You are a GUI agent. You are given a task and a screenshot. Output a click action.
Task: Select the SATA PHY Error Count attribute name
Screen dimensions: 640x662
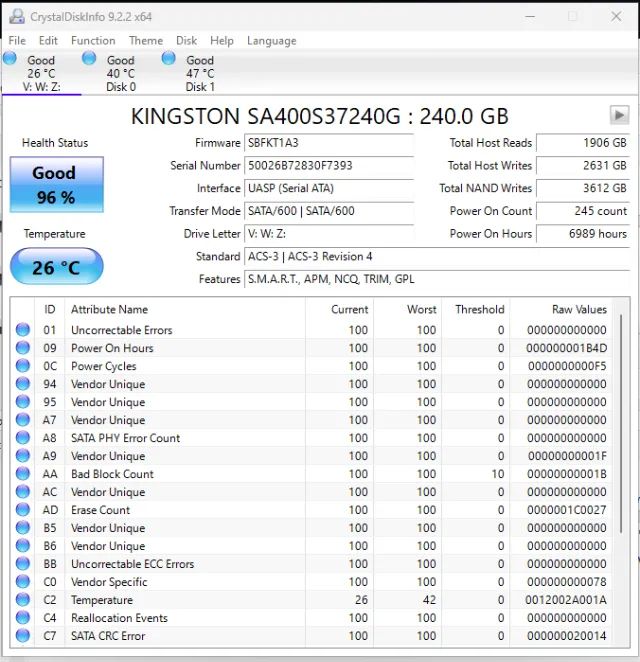point(125,438)
